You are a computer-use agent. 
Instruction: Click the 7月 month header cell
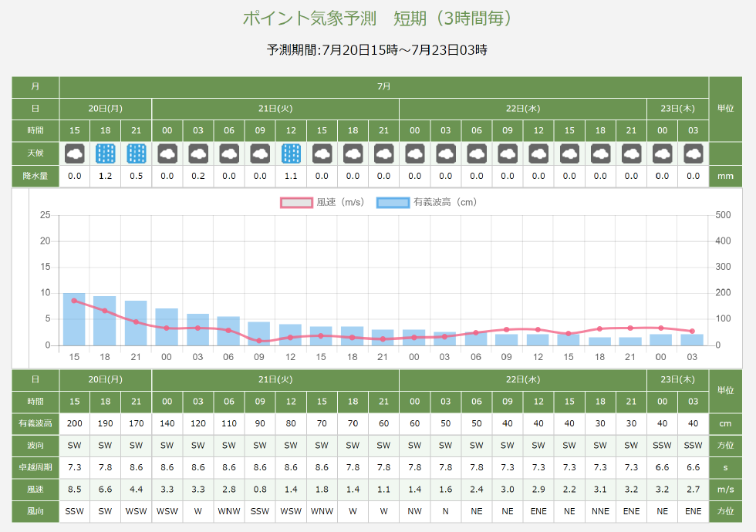click(384, 86)
